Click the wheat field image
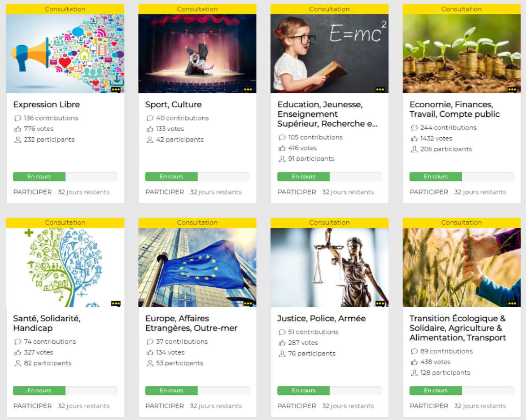The height and width of the screenshot is (420, 526). tap(461, 268)
